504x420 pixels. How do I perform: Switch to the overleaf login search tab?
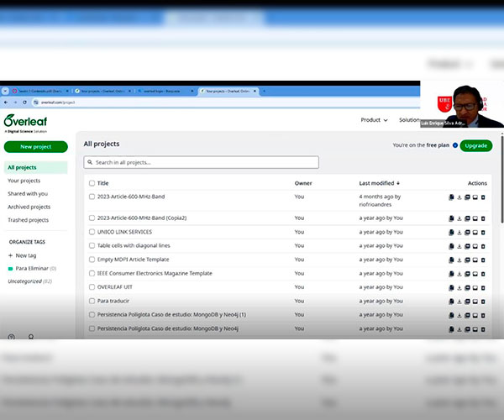(165, 92)
